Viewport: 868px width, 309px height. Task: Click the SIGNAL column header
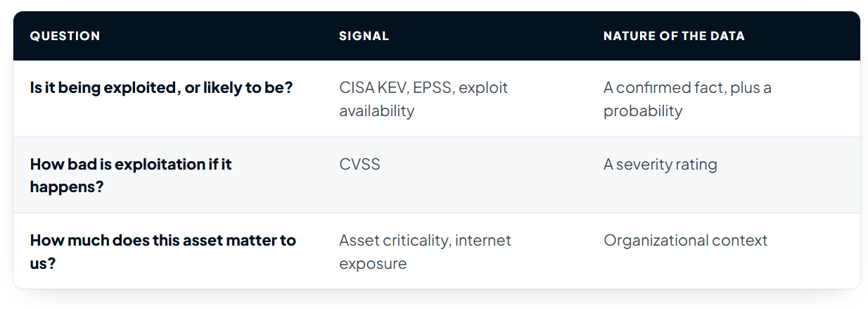(x=364, y=36)
